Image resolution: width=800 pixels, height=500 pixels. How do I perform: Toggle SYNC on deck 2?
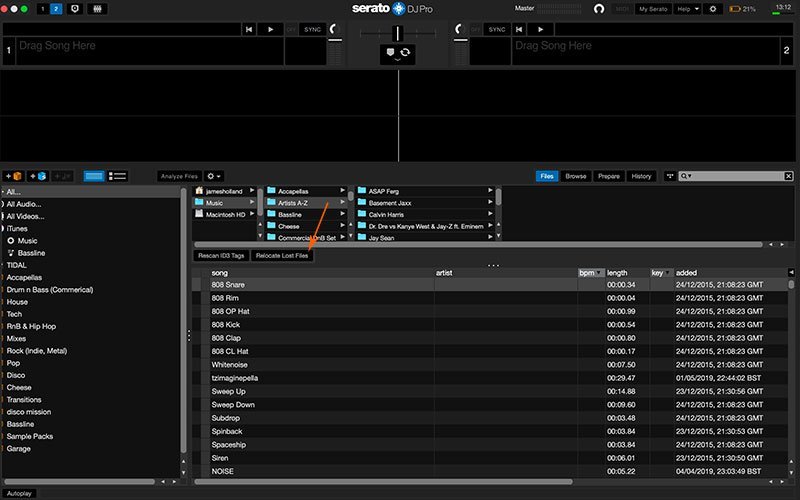496,30
